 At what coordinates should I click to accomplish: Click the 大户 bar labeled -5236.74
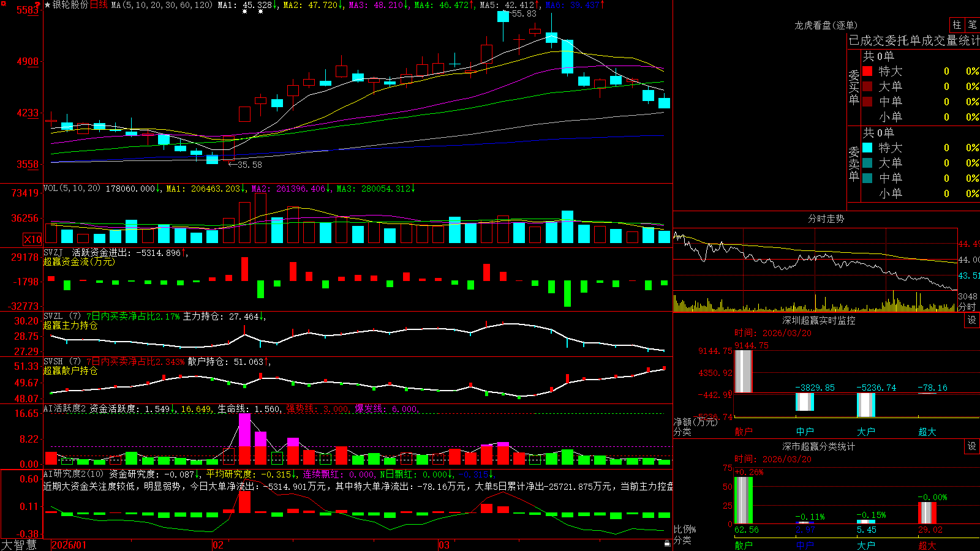(x=866, y=405)
